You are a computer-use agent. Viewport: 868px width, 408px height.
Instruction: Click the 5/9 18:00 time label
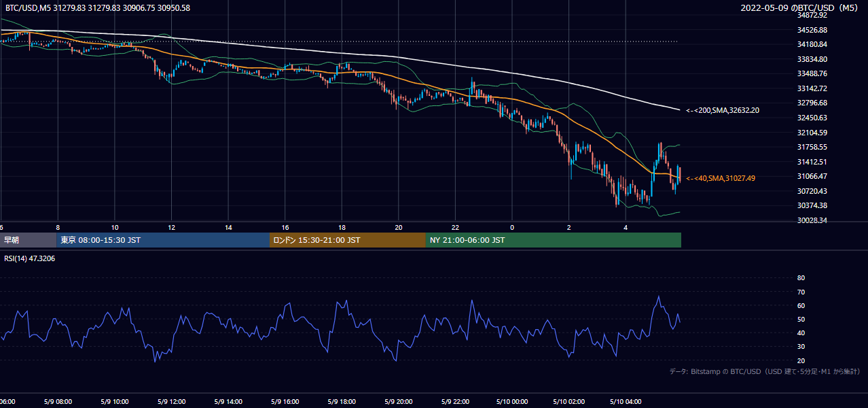[342, 402]
